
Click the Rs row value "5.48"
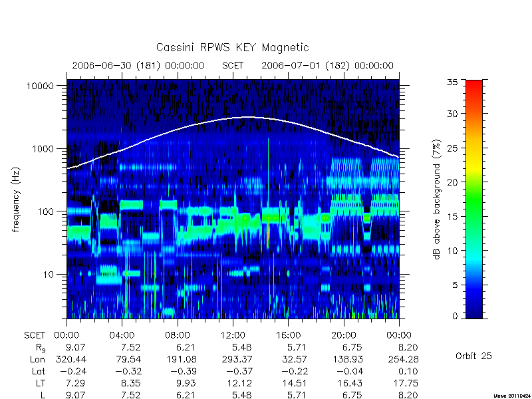pyautogui.click(x=242, y=347)
